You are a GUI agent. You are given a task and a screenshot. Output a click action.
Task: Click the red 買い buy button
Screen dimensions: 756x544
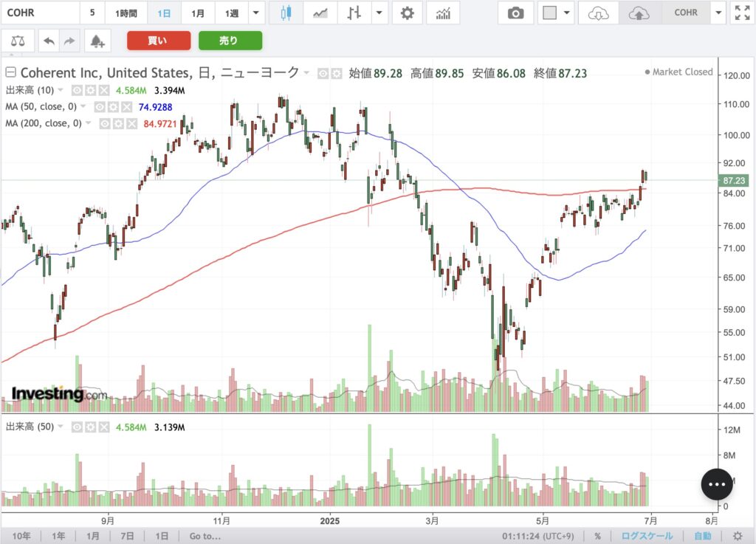tap(159, 41)
